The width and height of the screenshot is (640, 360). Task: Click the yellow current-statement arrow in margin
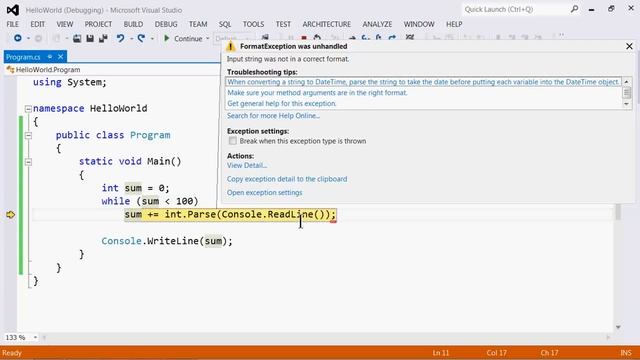pos(11,215)
